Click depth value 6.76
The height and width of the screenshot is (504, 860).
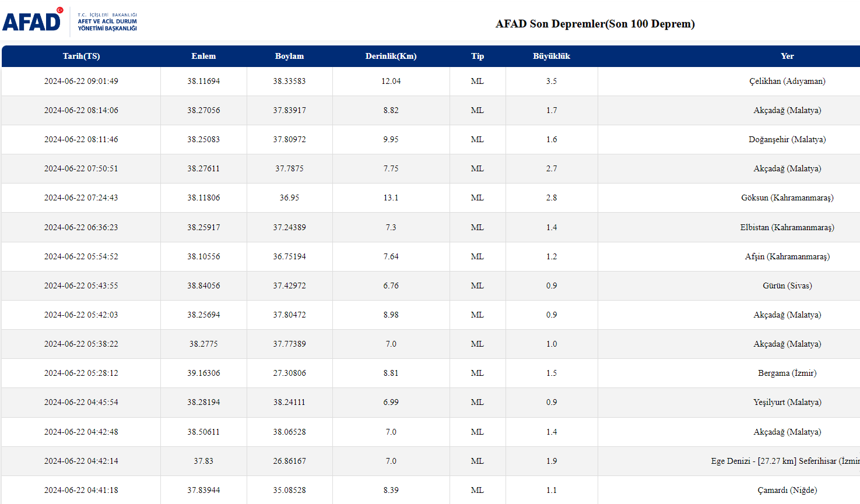pos(391,286)
